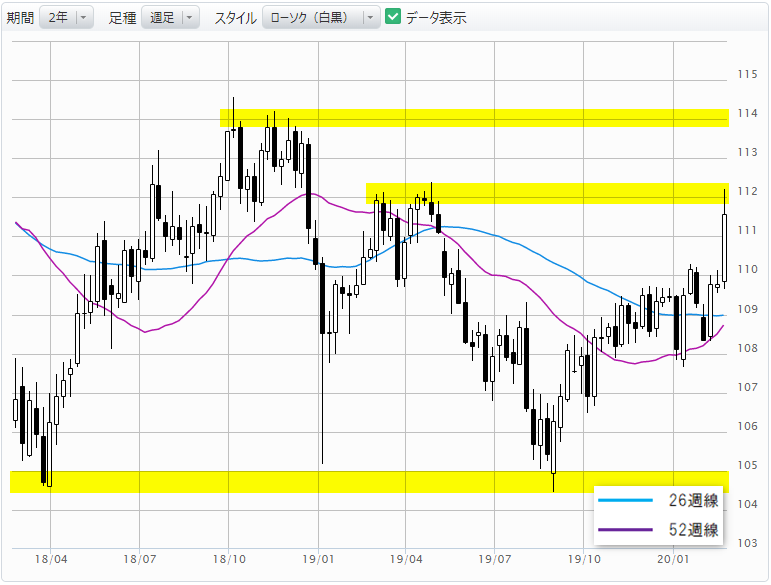Click the 114 price axis label
771x585 pixels.
[747, 114]
